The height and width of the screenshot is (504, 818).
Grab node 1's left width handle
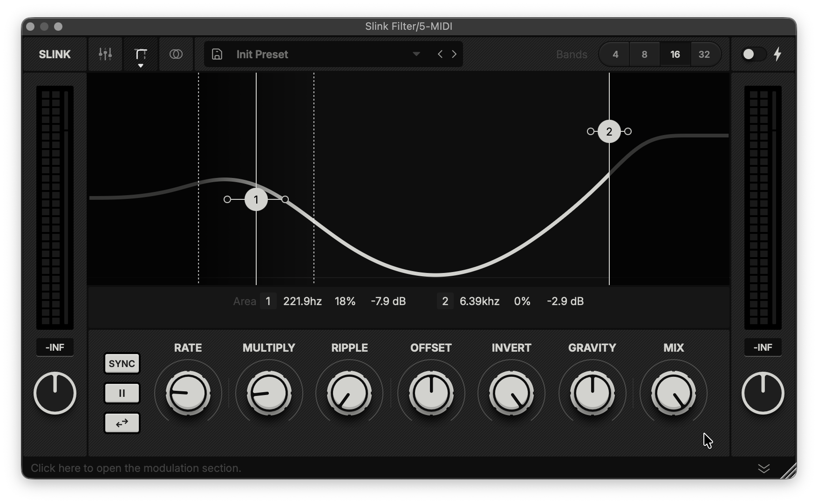click(x=227, y=199)
